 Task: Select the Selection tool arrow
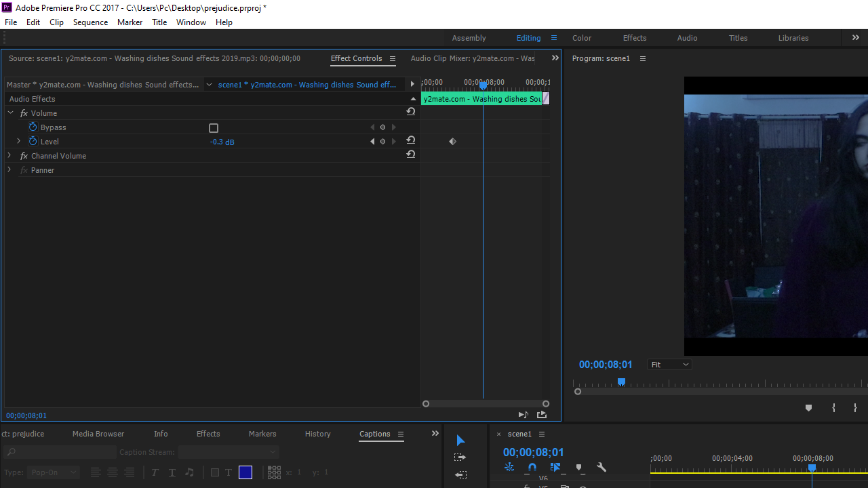[460, 441]
